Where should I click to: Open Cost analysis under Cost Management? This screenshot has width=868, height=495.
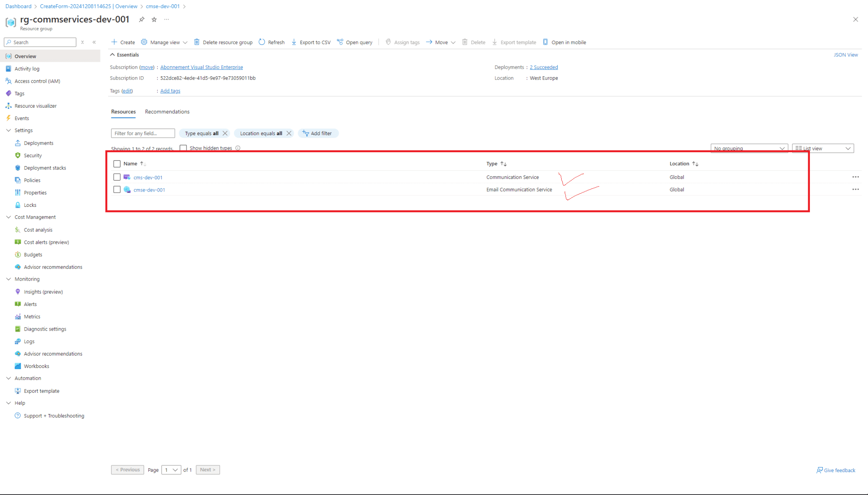pyautogui.click(x=38, y=229)
